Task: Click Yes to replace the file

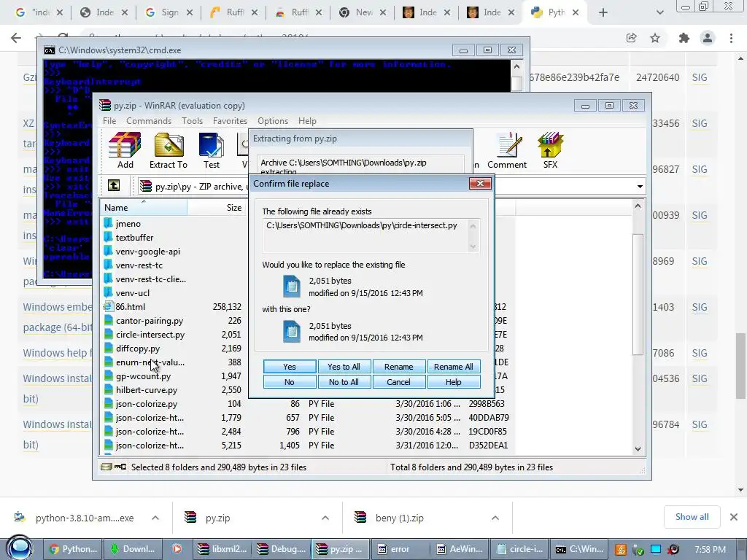Action: pyautogui.click(x=289, y=367)
